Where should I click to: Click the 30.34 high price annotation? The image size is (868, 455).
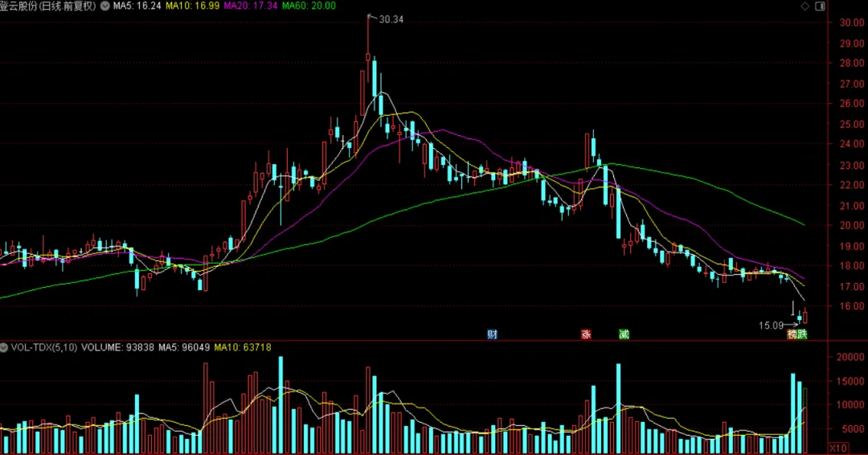[391, 19]
